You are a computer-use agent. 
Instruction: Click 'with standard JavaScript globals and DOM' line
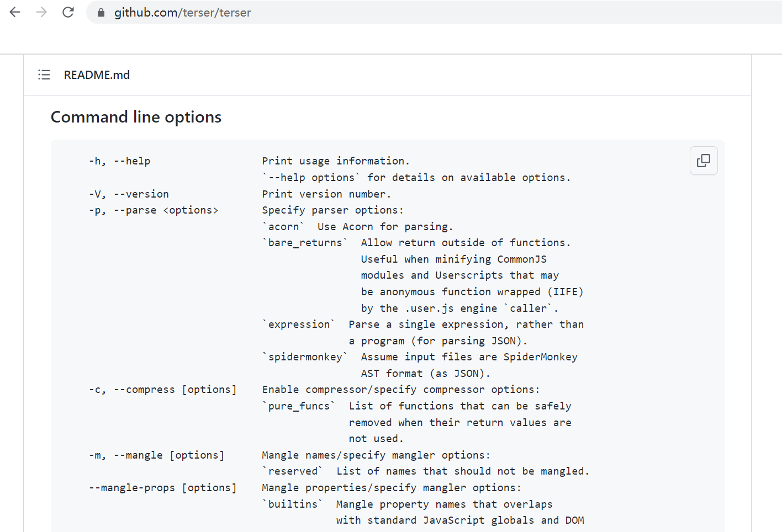click(x=460, y=520)
